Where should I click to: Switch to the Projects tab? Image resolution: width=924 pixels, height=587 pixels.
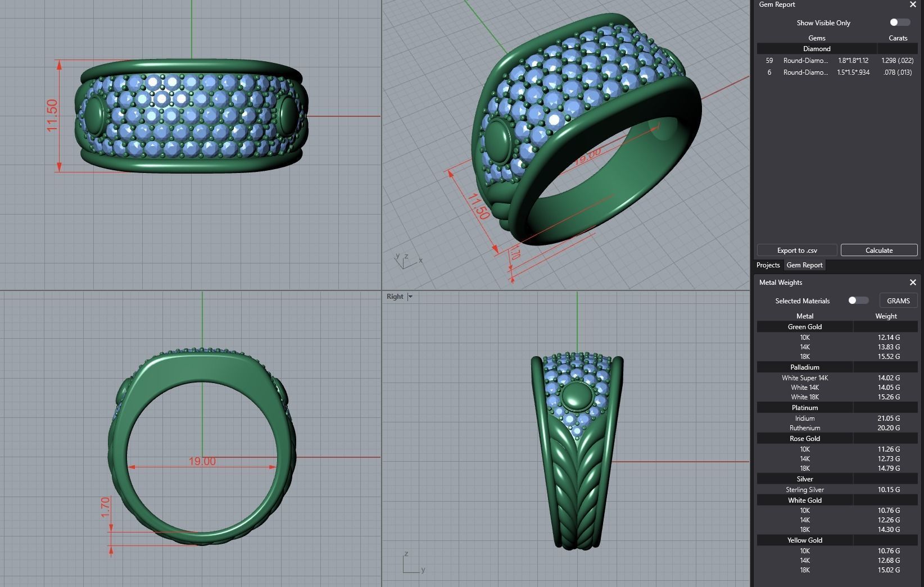pyautogui.click(x=768, y=265)
